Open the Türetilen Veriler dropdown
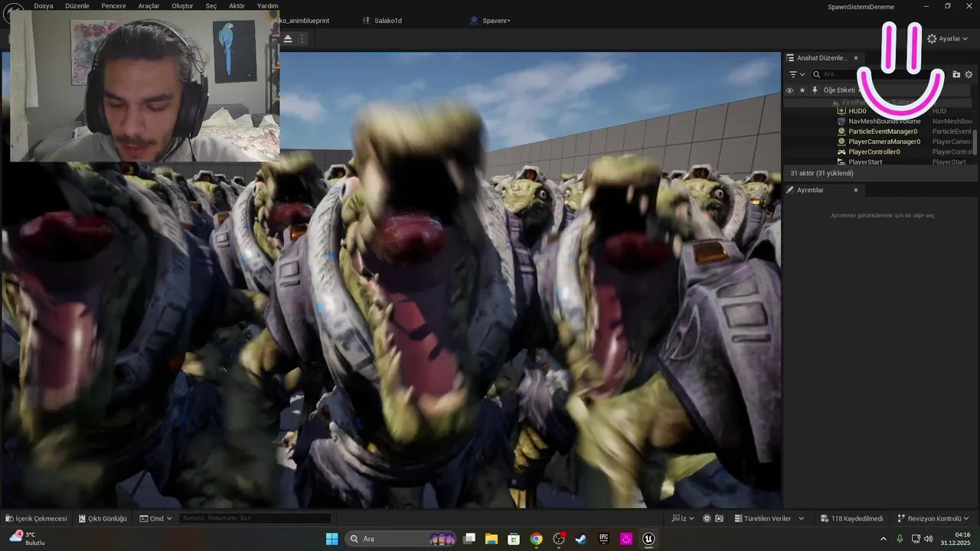 click(769, 518)
